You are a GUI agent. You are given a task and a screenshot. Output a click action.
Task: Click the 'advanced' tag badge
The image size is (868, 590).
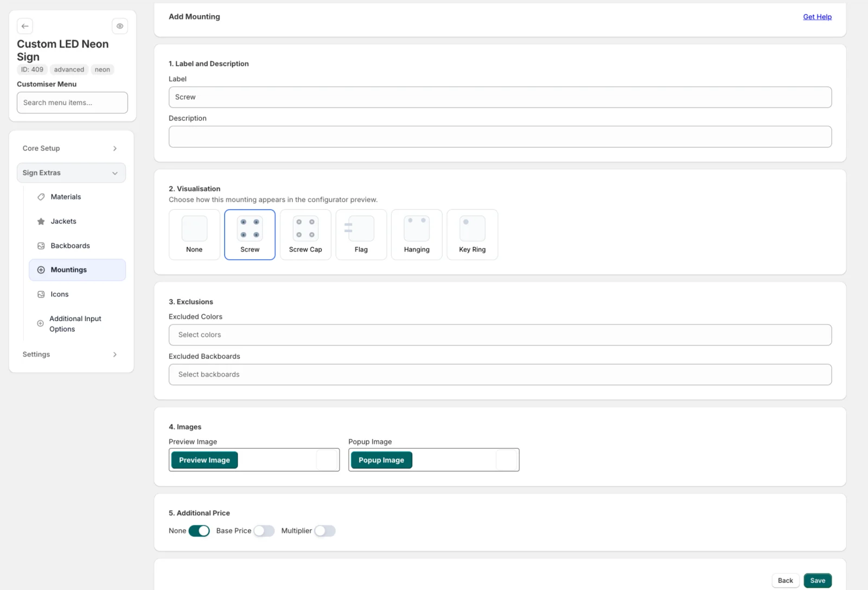69,69
